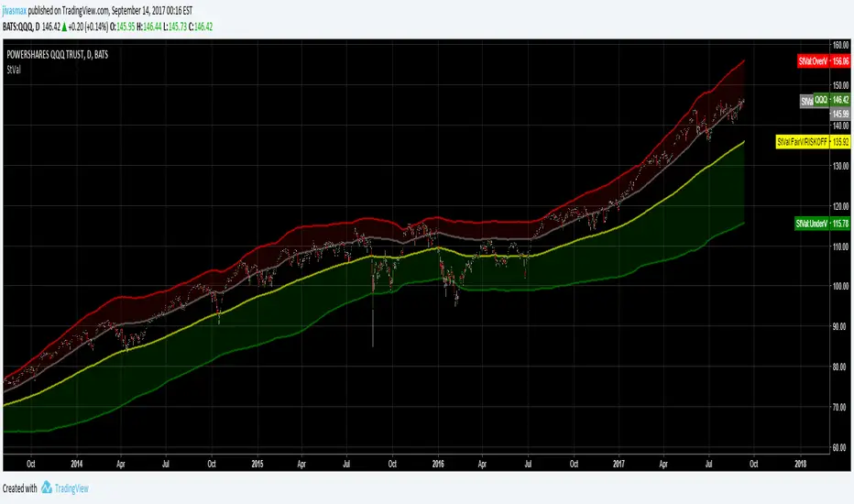This screenshot has height=504, width=854.
Task: Click the 60.00 price axis level
Action: pos(841,447)
